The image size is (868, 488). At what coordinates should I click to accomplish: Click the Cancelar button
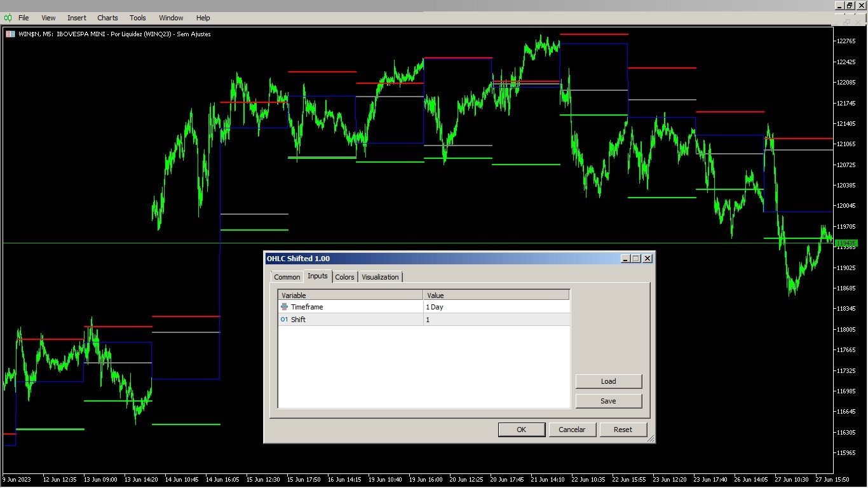pyautogui.click(x=572, y=430)
